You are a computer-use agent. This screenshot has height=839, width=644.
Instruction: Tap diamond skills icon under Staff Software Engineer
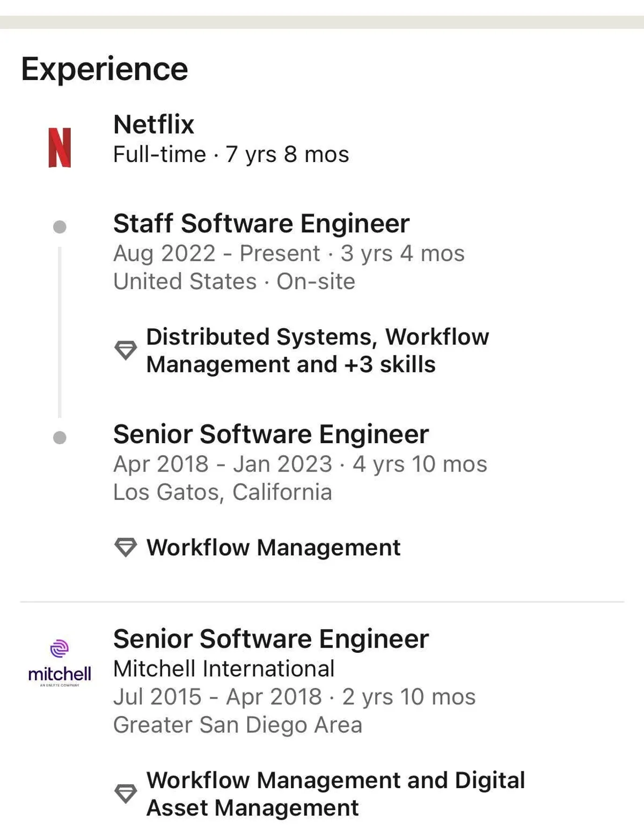coord(126,350)
